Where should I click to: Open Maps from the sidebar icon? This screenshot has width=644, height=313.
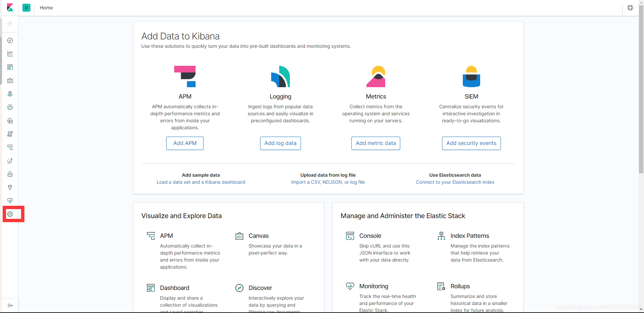pyautogui.click(x=10, y=94)
